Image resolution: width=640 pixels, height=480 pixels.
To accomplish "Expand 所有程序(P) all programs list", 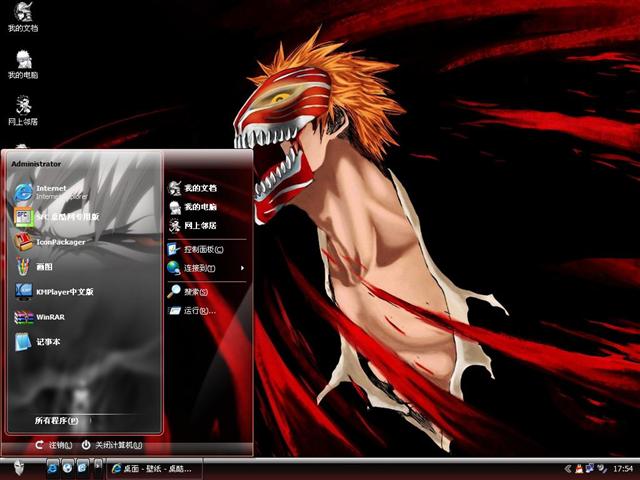I will tap(56, 420).
